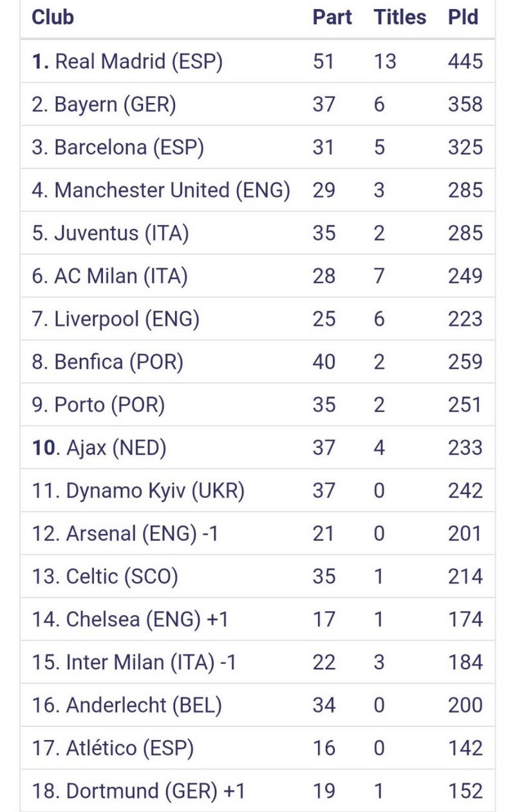
Task: Open the Liverpool (ENG) club entry
Action: coord(127,319)
